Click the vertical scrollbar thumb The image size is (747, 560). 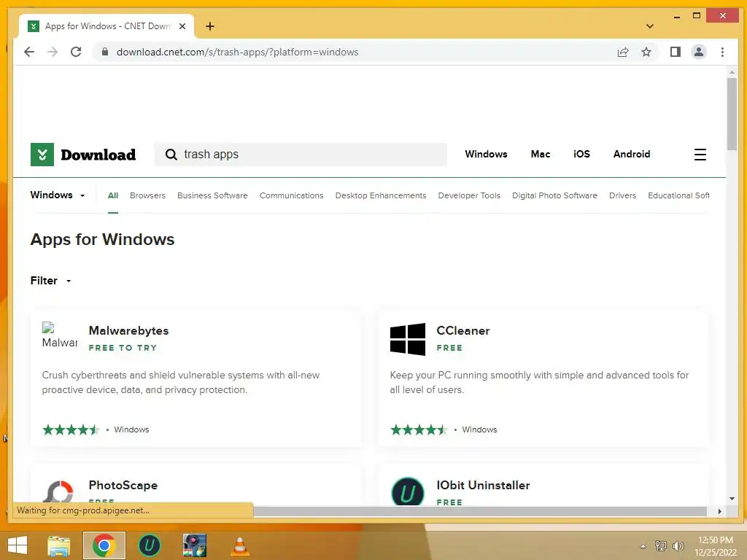pyautogui.click(x=732, y=114)
